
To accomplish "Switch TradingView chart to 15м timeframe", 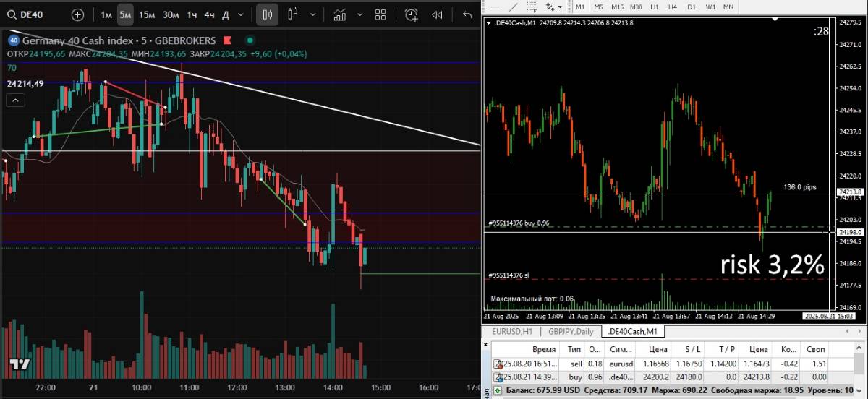I will [x=147, y=14].
